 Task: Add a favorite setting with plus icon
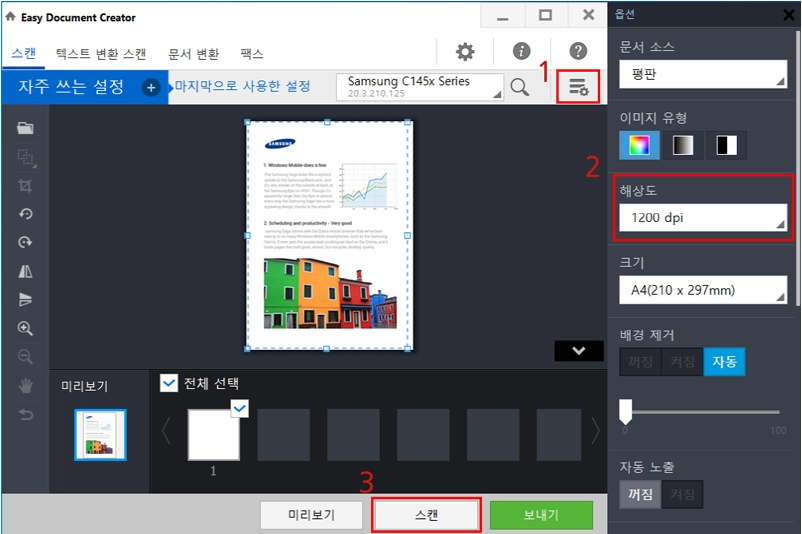click(150, 87)
